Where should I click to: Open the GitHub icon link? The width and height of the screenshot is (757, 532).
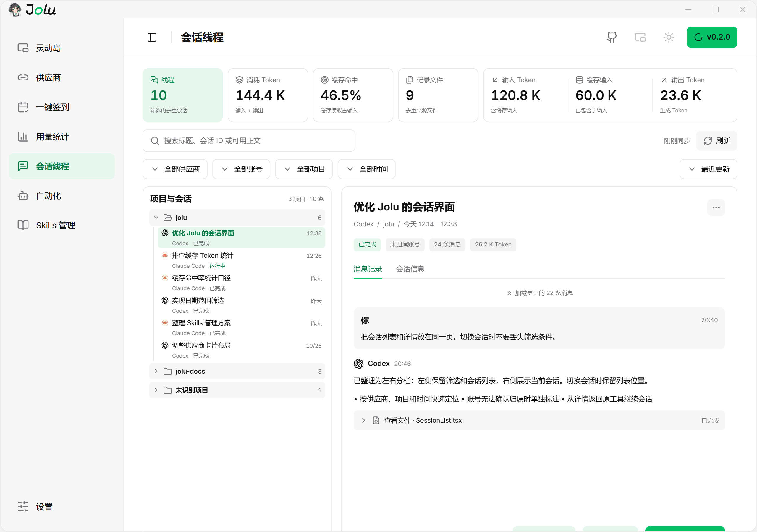tap(612, 37)
